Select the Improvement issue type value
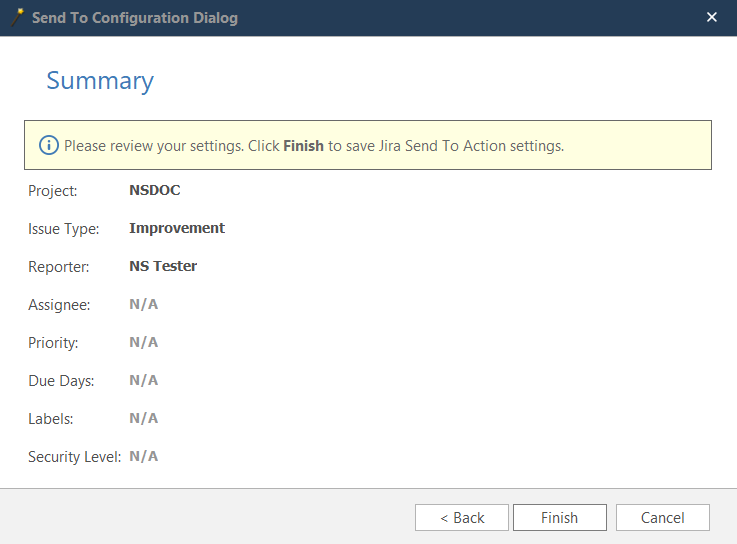Image resolution: width=737 pixels, height=544 pixels. [177, 228]
